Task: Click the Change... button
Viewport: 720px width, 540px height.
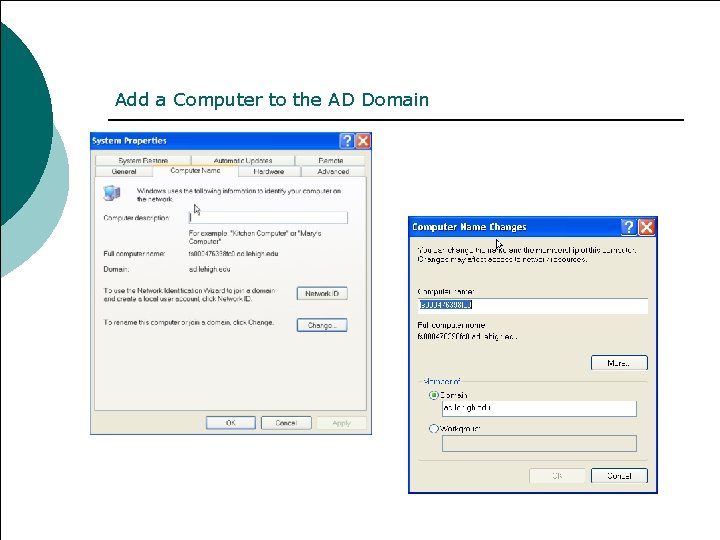Action: coord(322,325)
